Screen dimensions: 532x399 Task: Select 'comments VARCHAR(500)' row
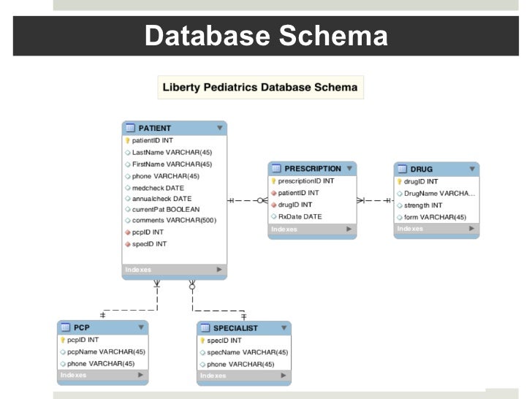(175, 221)
